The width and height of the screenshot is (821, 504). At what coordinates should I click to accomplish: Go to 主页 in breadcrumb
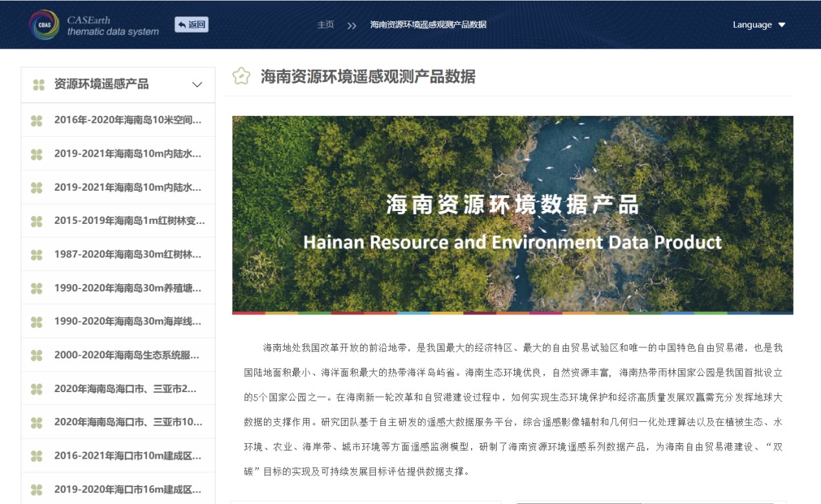(x=325, y=25)
